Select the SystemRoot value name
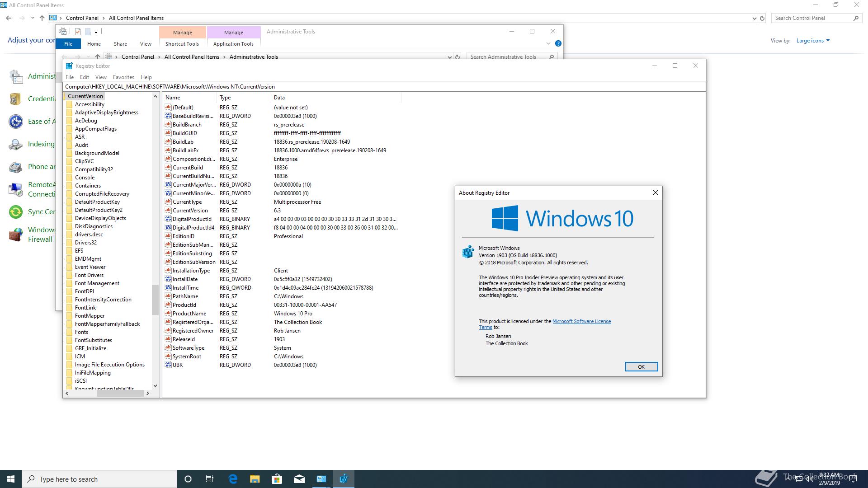The image size is (868, 488). pyautogui.click(x=187, y=357)
